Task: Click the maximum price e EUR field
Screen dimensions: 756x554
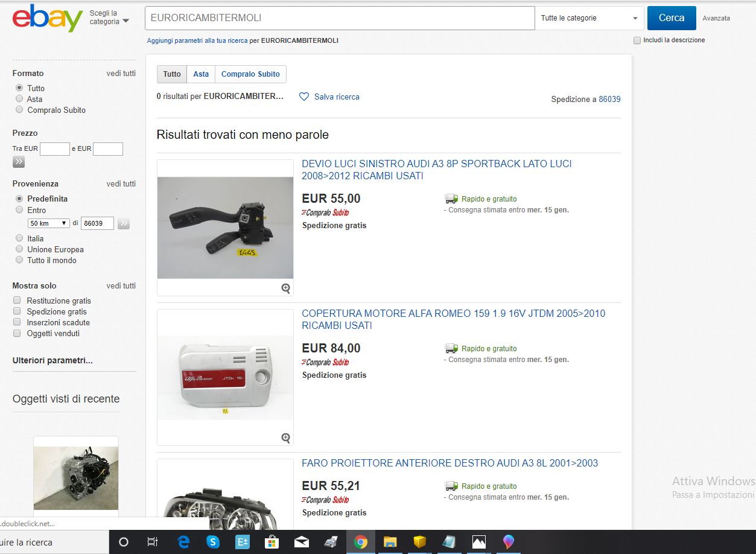Action: click(108, 148)
